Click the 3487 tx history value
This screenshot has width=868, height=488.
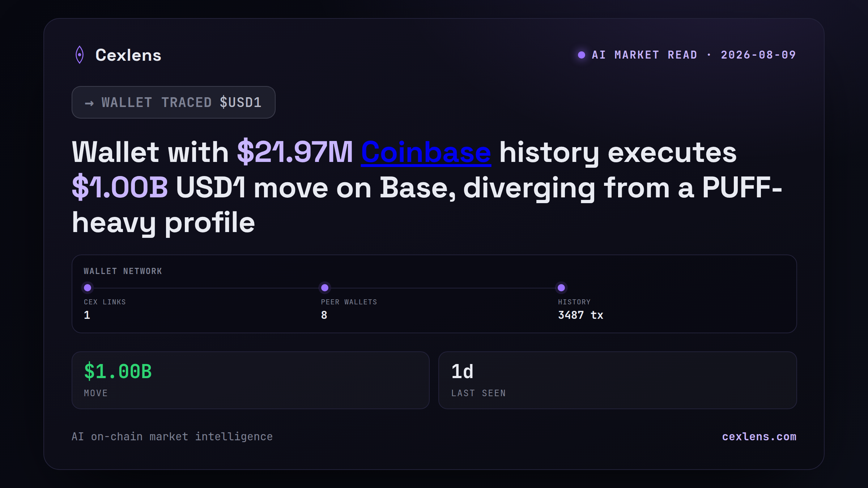pyautogui.click(x=581, y=315)
